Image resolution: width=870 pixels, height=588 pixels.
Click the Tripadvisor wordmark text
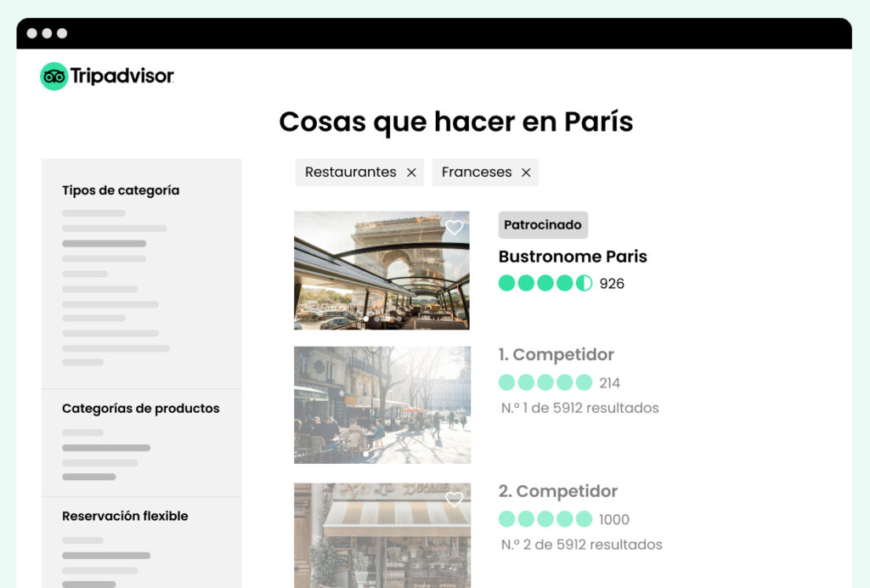122,76
